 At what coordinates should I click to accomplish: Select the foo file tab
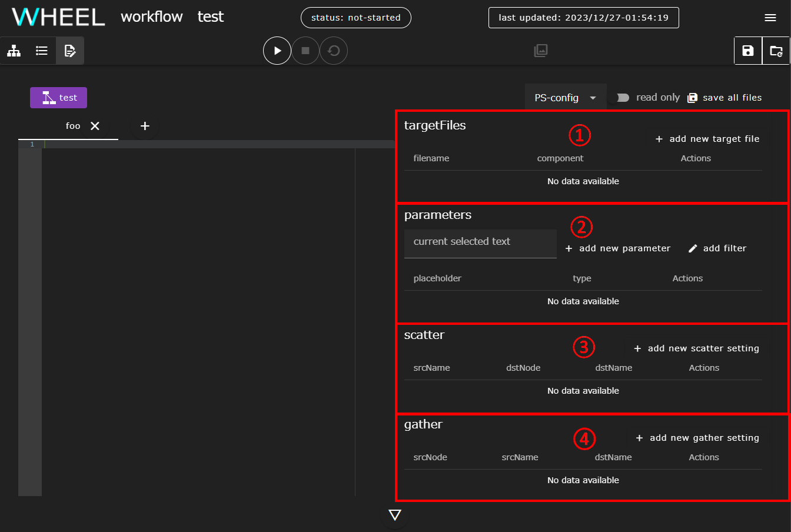click(x=73, y=126)
